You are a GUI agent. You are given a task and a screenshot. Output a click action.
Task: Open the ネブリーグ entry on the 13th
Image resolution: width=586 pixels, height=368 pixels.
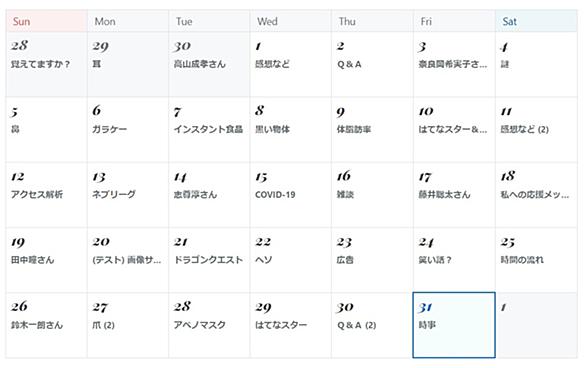[114, 195]
